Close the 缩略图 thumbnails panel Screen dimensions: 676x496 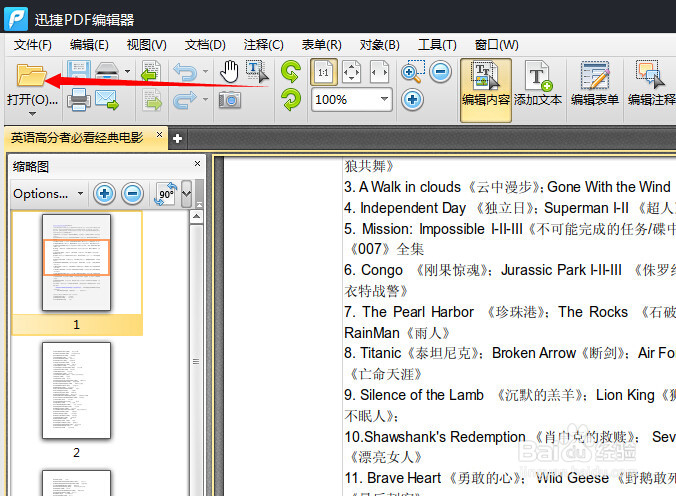tap(197, 163)
